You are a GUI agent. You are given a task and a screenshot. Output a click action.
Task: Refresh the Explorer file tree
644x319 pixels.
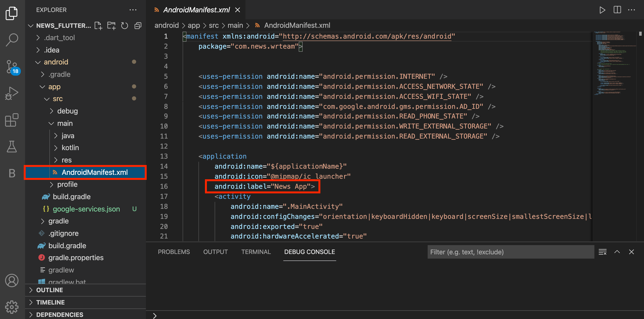124,25
